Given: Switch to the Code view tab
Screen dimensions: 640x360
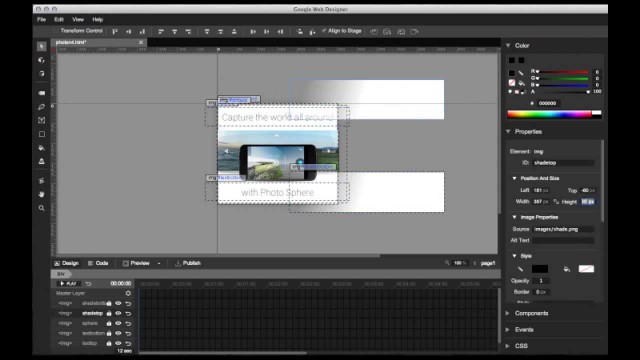Looking at the screenshot, I should (x=98, y=263).
